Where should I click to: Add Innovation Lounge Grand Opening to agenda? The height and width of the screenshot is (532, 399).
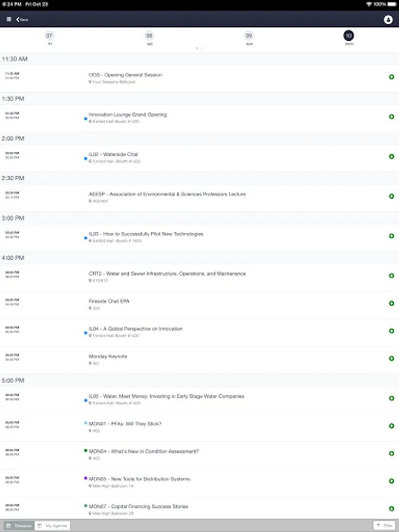pyautogui.click(x=391, y=117)
